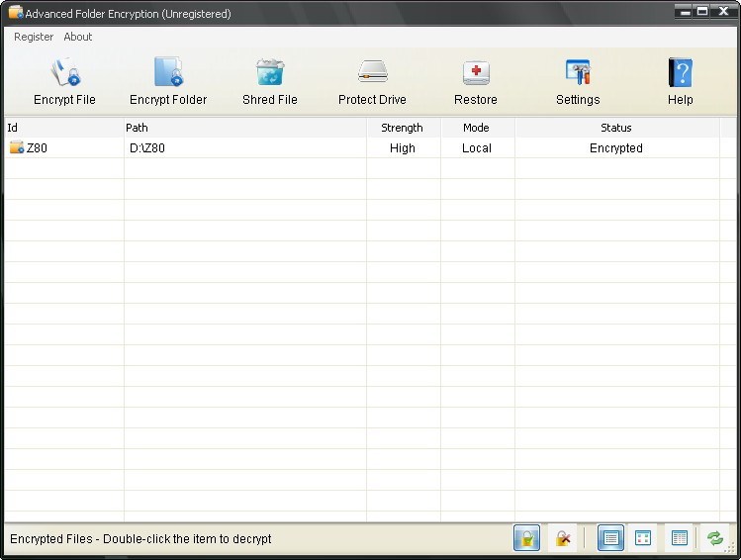Launch the Shred File tool
This screenshot has width=741, height=560.
[270, 82]
